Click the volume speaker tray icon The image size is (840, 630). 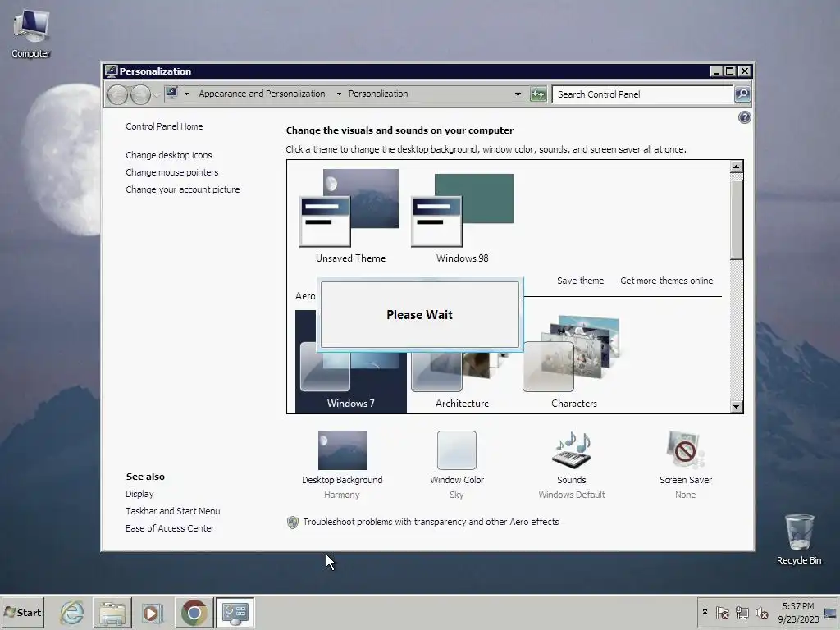click(761, 612)
